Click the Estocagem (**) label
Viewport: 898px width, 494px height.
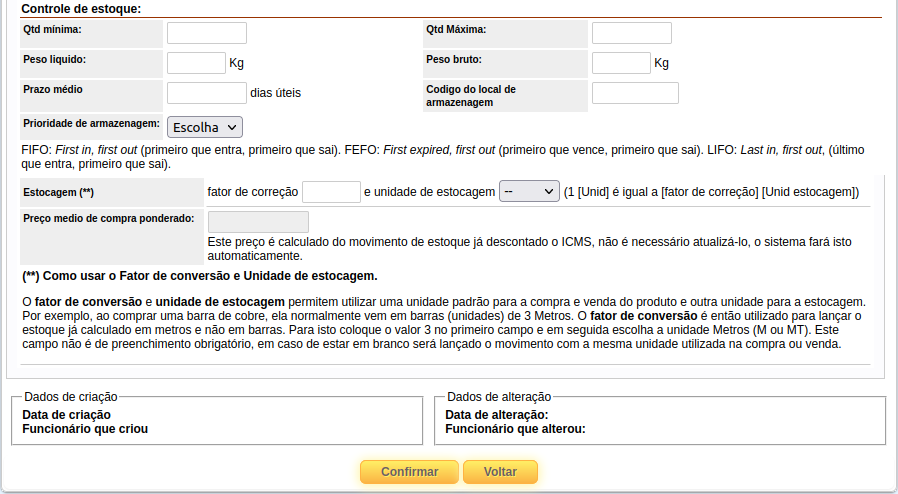pyautogui.click(x=58, y=192)
